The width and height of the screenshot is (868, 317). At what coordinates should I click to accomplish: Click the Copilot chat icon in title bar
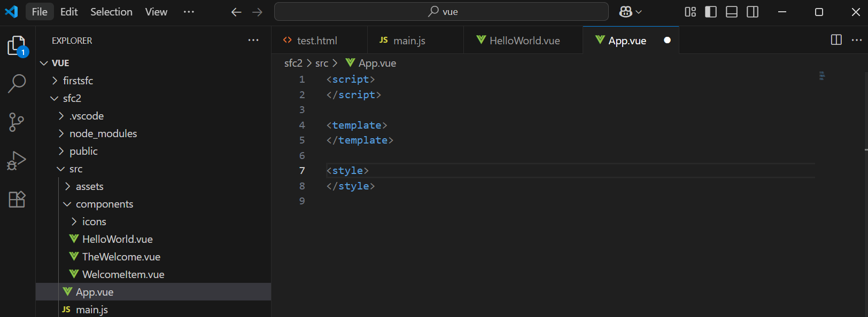tap(625, 12)
